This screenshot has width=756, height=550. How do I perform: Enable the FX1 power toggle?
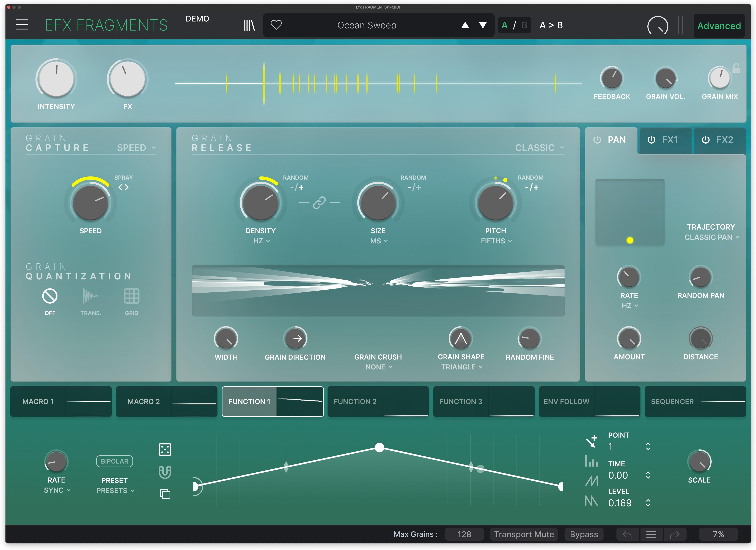[x=652, y=140]
